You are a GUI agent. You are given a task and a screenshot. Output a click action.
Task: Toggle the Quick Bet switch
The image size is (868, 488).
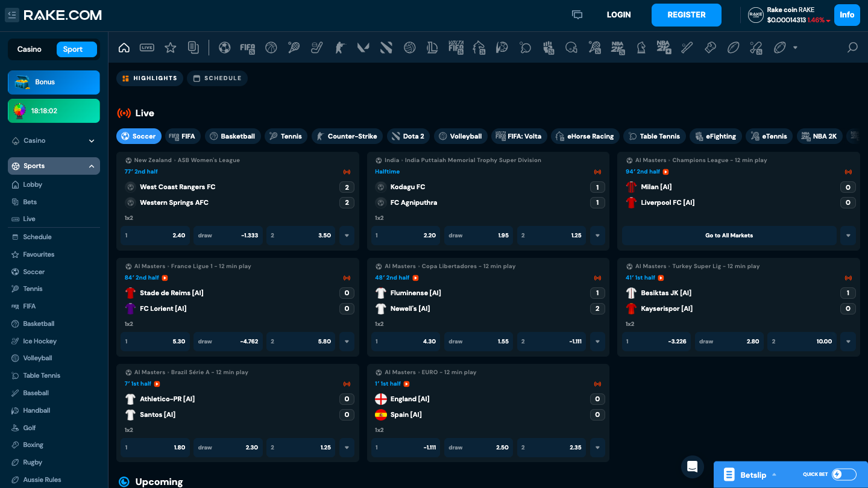click(844, 475)
